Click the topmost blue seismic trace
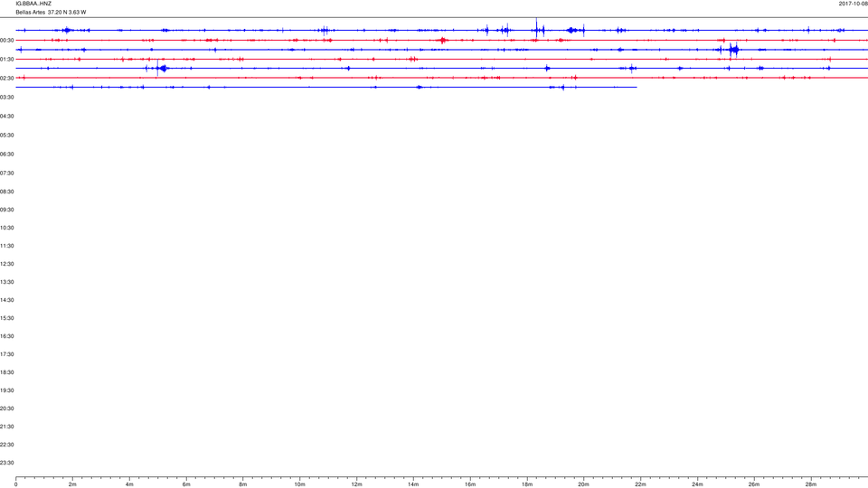 coord(442,30)
